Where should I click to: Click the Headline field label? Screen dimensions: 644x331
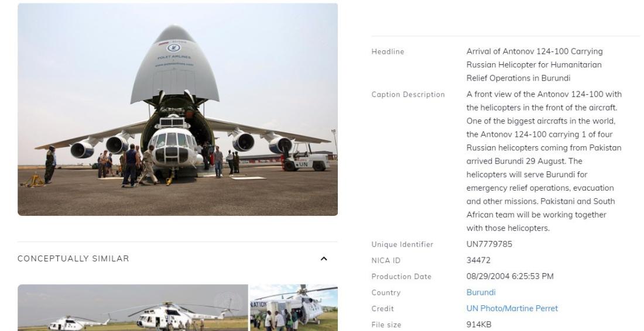click(x=388, y=51)
